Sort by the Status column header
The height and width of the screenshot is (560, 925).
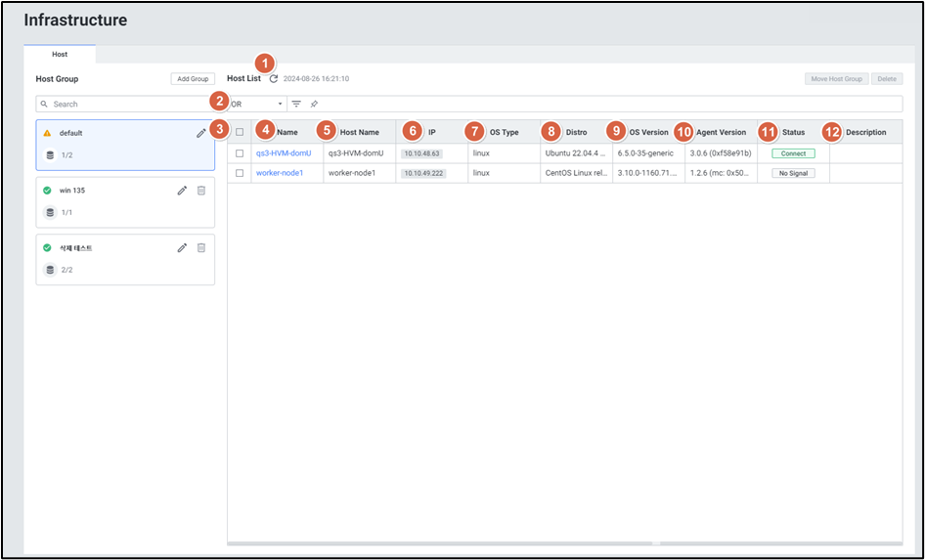(793, 132)
